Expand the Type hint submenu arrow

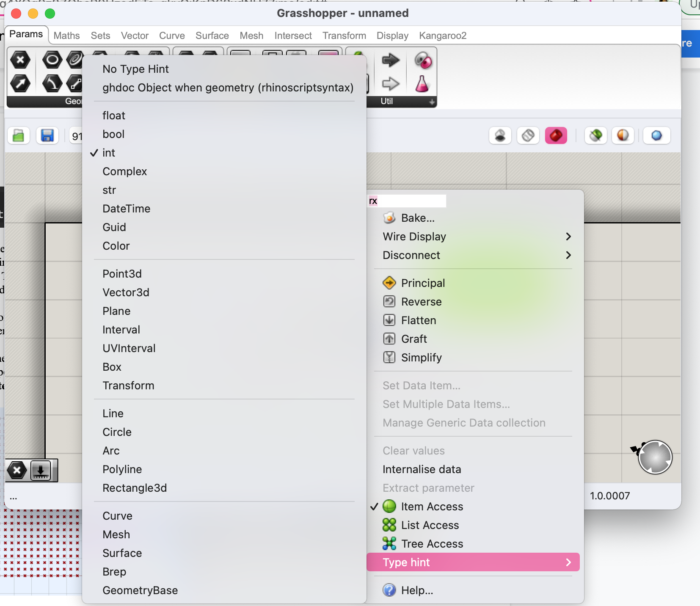[568, 562]
